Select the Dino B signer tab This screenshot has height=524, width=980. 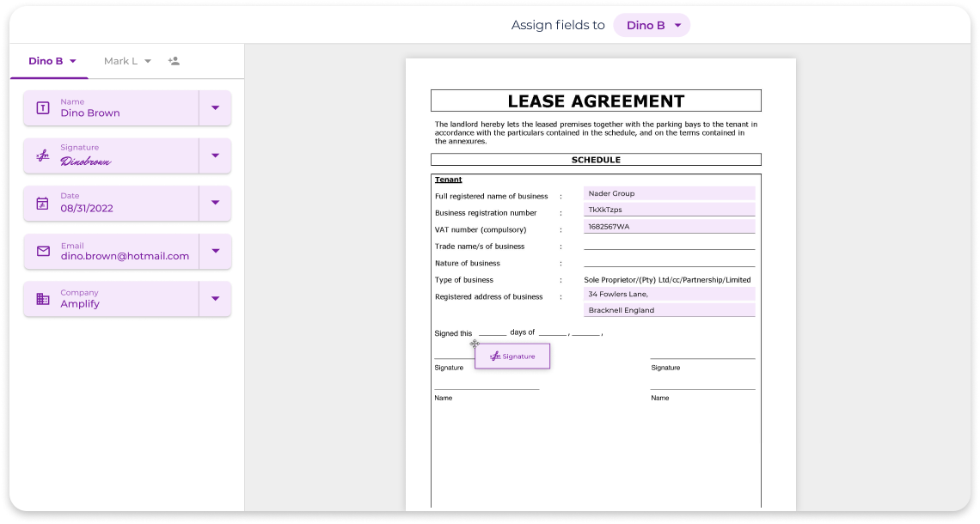46,61
